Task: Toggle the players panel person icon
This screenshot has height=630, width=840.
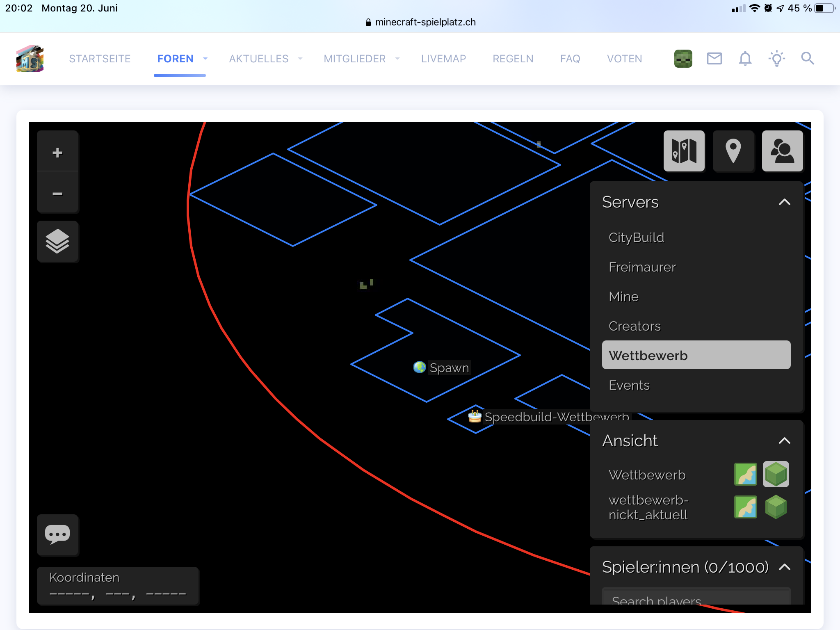Action: click(x=782, y=151)
